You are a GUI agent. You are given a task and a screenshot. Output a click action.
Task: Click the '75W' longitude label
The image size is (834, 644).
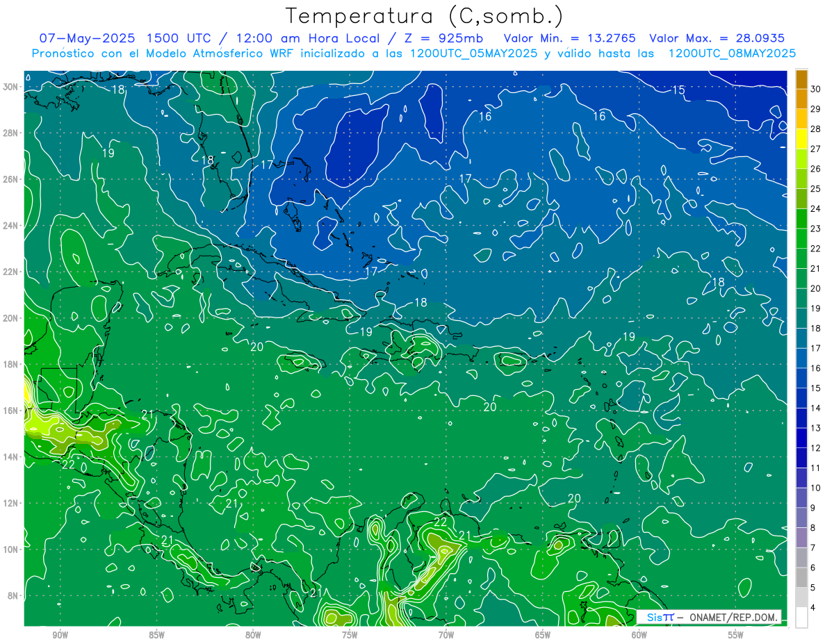350,635
